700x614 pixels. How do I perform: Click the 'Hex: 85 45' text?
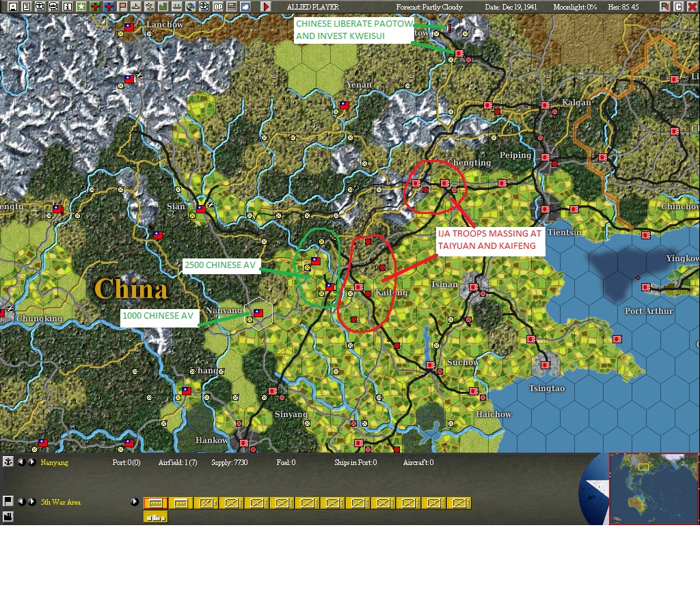tap(623, 7)
